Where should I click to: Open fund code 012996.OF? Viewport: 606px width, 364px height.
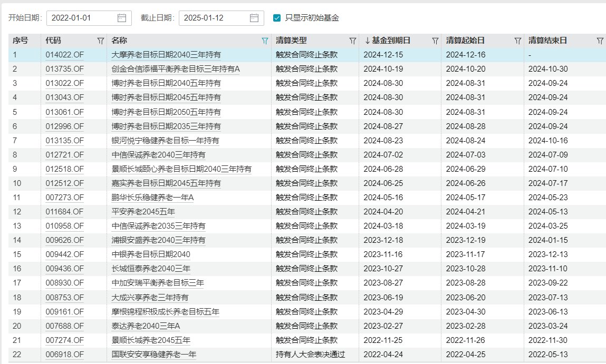(x=64, y=126)
